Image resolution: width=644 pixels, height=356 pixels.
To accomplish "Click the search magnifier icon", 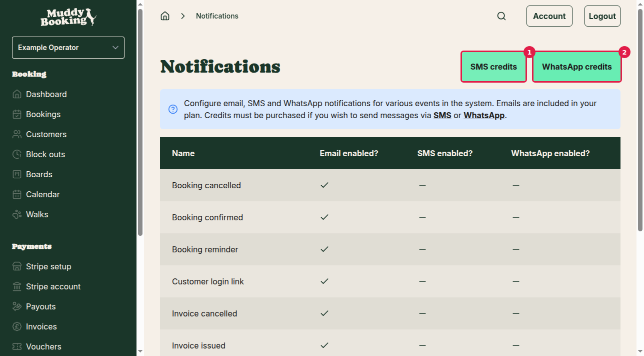I will click(x=501, y=16).
